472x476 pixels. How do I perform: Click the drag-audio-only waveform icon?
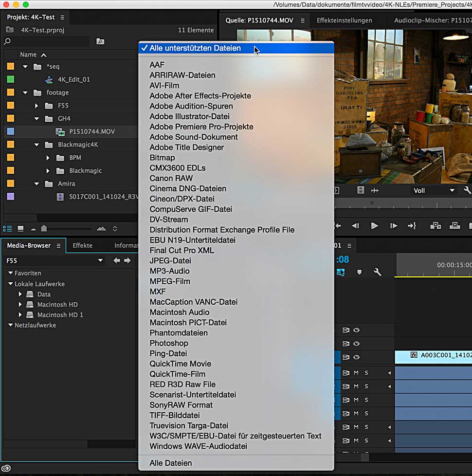[x=375, y=190]
